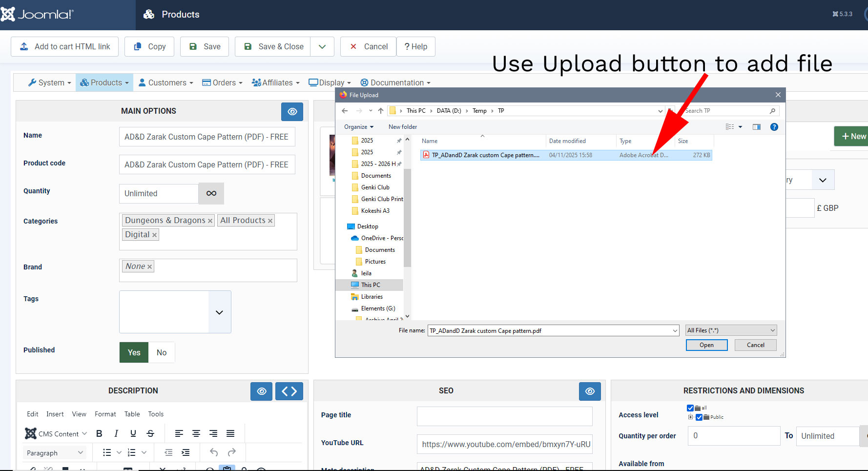Image resolution: width=868 pixels, height=471 pixels.
Task: Click the Add to cart HTML link button
Action: click(x=65, y=47)
